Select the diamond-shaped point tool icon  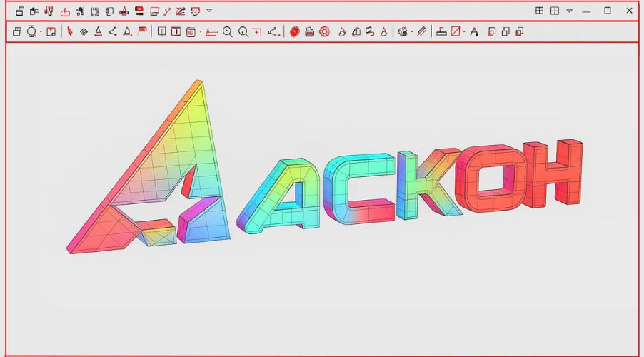point(84,31)
